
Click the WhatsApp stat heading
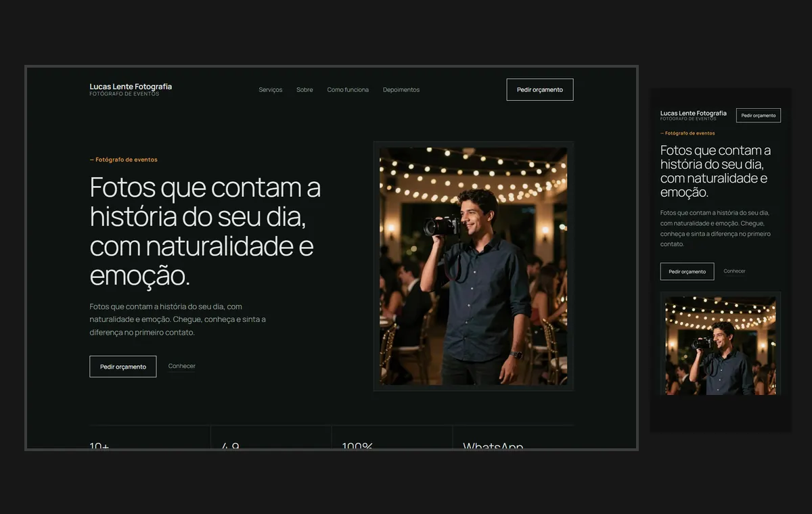tap(493, 446)
